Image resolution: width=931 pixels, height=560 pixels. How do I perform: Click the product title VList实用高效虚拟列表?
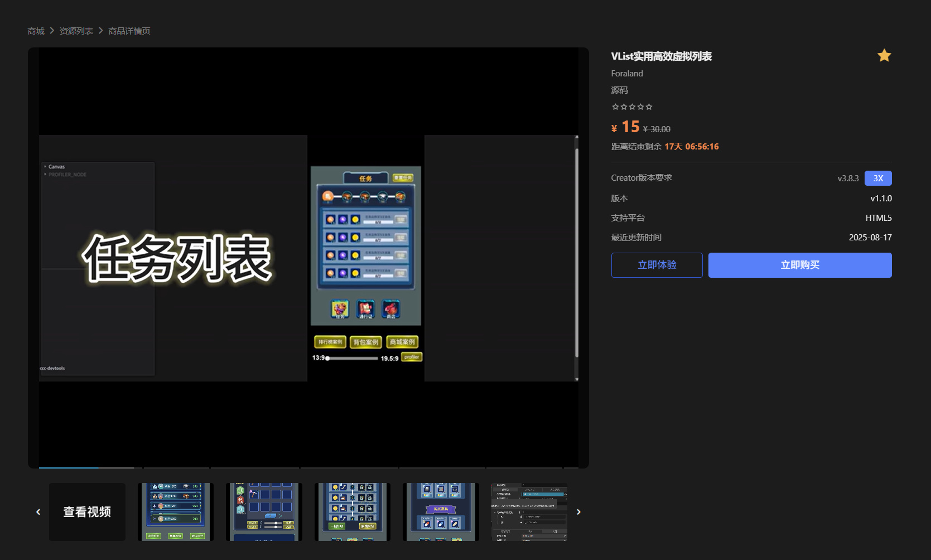pyautogui.click(x=662, y=56)
